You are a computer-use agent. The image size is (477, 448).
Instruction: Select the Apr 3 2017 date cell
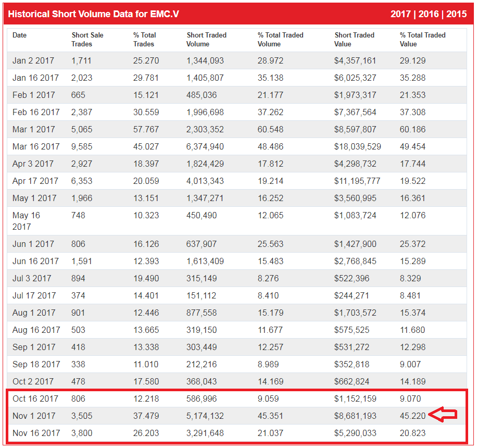tap(33, 164)
